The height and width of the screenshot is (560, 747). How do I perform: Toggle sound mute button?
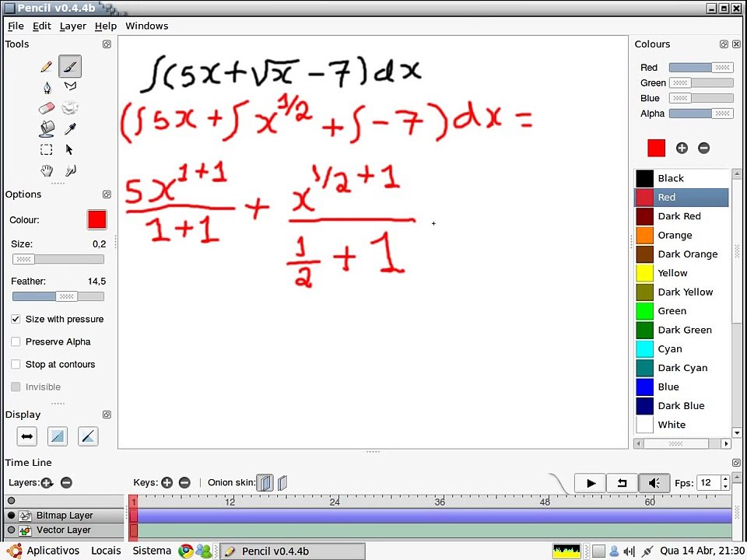point(654,483)
